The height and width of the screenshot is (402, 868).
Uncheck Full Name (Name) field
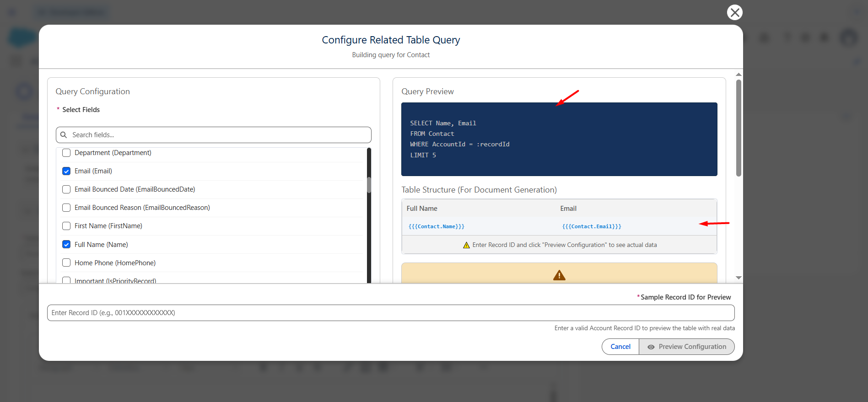(x=66, y=244)
